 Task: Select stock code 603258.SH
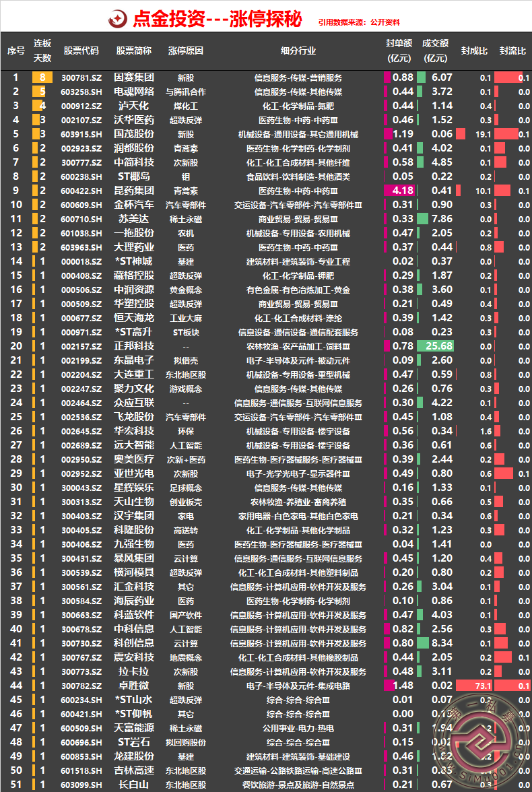coord(81,92)
